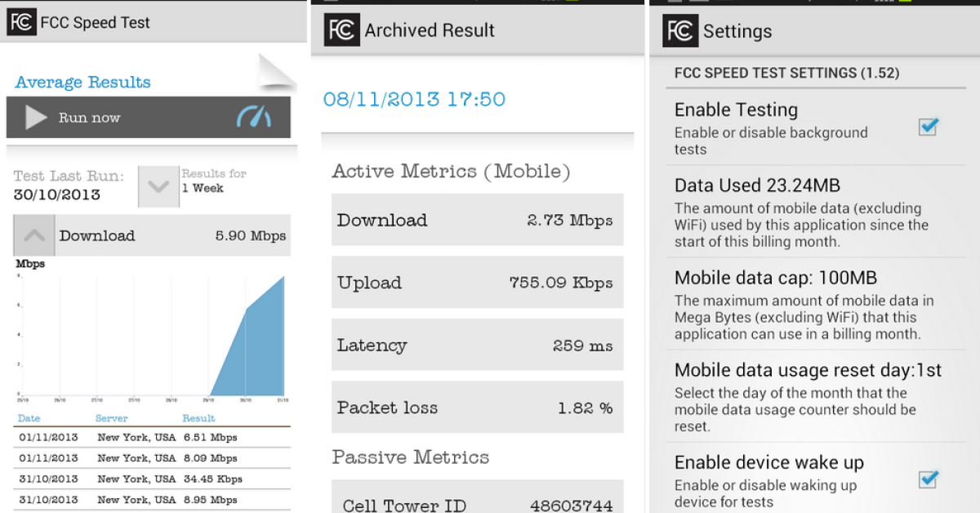Collapse the Download chart section
This screenshot has height=513, width=980.
tap(34, 235)
